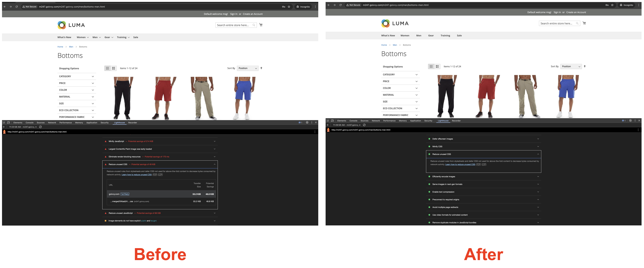Switch product listing to list view

114,68
